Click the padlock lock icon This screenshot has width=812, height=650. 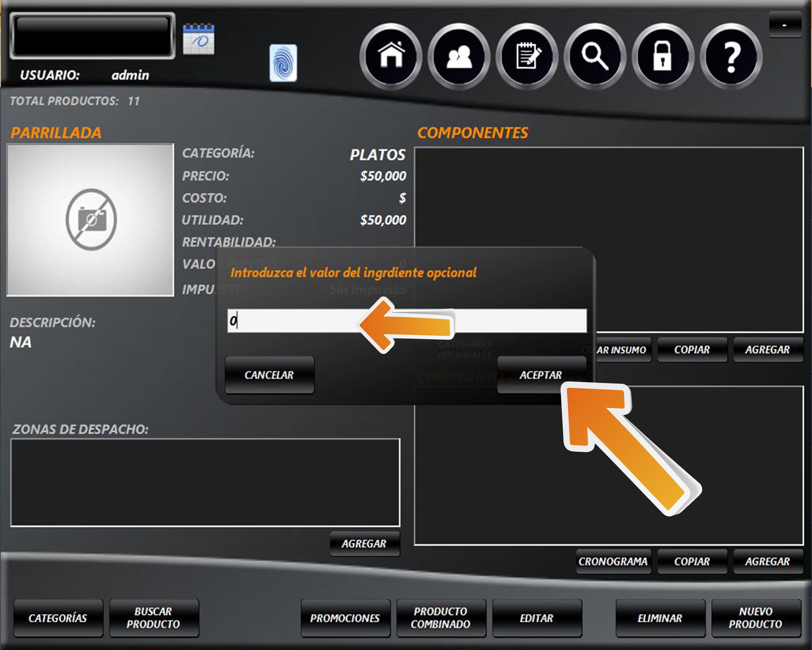(x=663, y=57)
